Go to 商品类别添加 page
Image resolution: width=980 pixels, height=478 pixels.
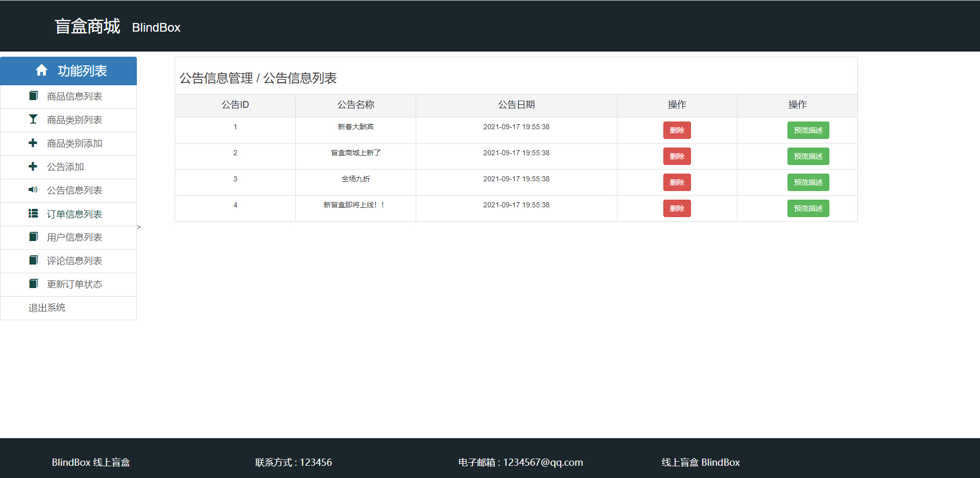coord(68,144)
